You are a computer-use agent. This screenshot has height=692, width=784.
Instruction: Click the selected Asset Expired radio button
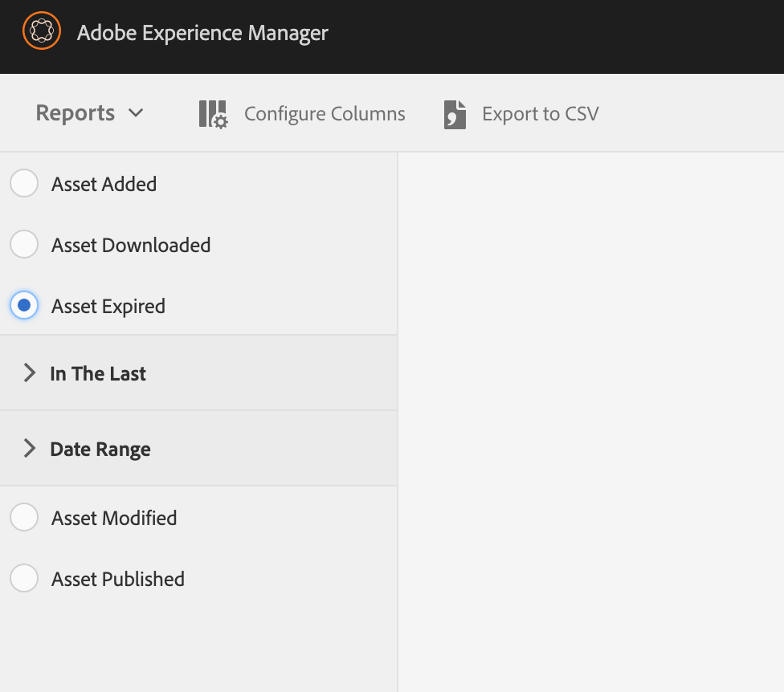24,306
